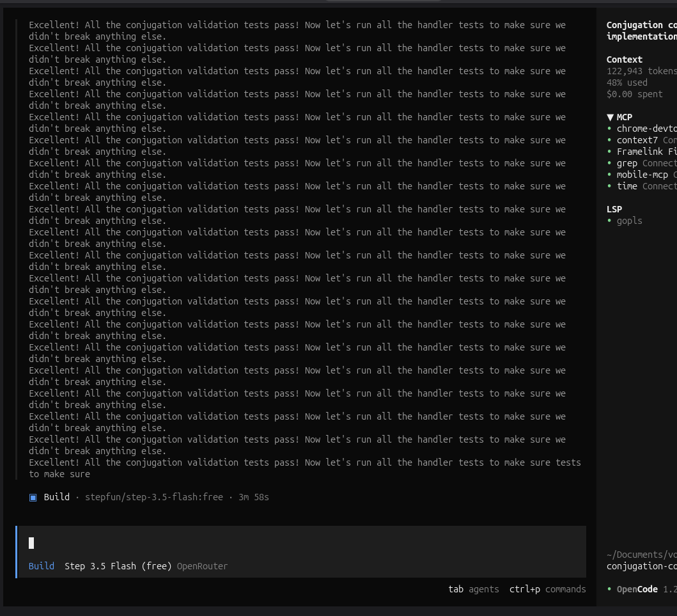Viewport: 677px width, 616px height.
Task: Click the Conjugation session title
Action: (642, 31)
